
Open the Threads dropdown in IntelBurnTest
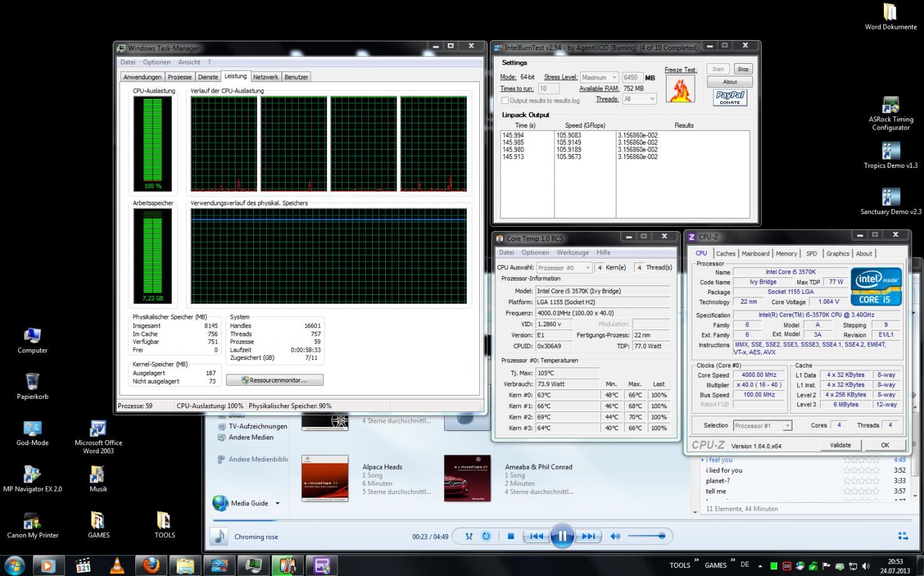[x=640, y=99]
